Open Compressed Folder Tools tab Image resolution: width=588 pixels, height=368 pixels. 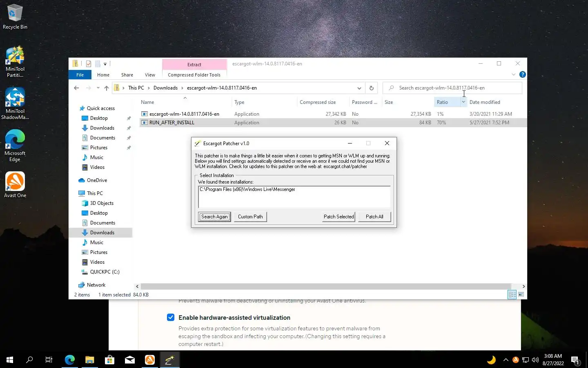pyautogui.click(x=194, y=75)
